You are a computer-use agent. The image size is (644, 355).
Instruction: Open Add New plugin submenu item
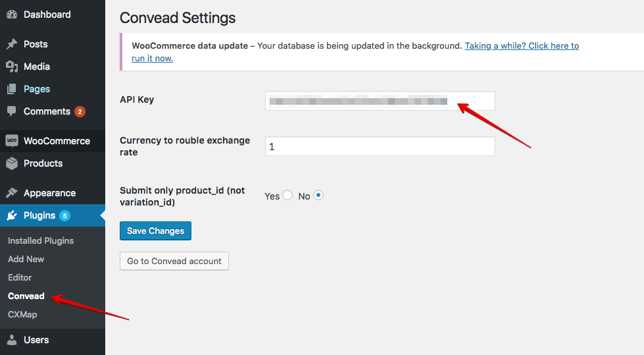[26, 259]
